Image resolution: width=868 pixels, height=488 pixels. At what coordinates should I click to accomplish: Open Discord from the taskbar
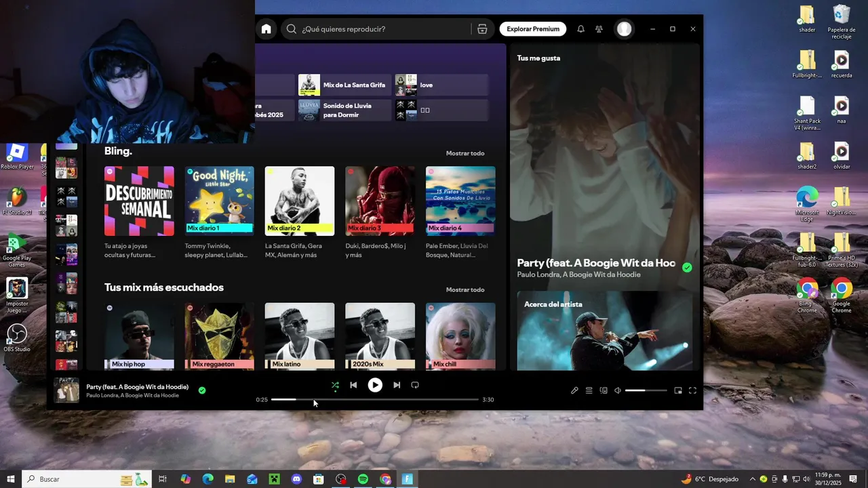(x=296, y=479)
